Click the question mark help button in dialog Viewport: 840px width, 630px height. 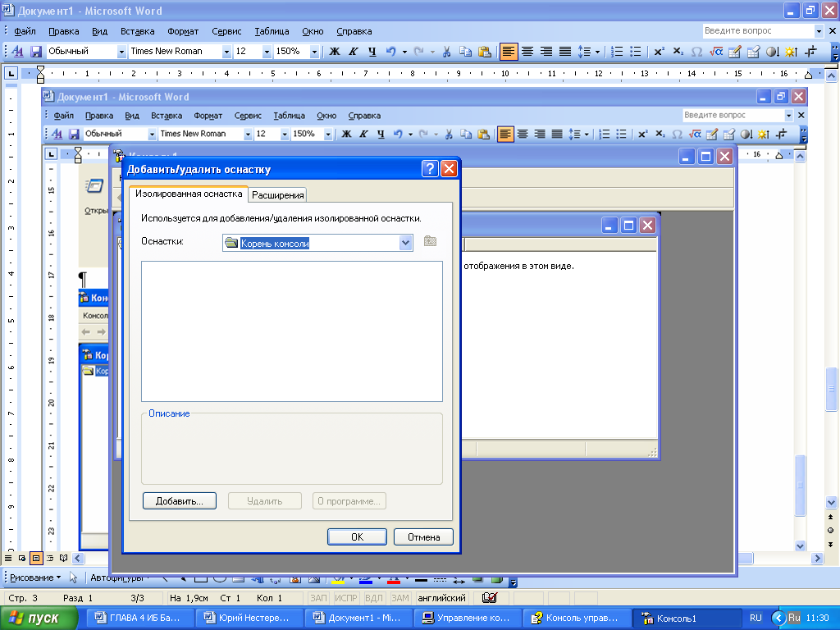click(430, 169)
